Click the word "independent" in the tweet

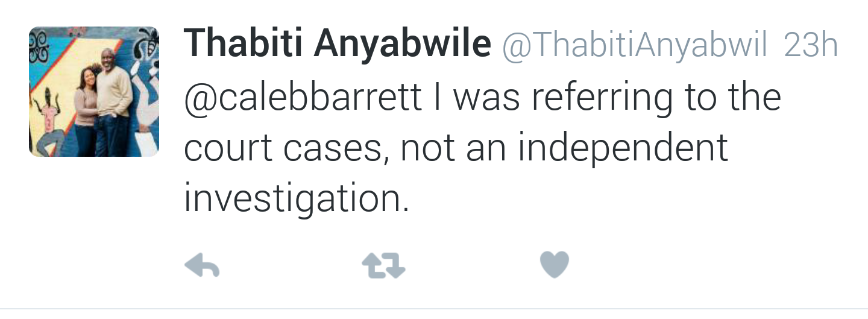pos(623,148)
